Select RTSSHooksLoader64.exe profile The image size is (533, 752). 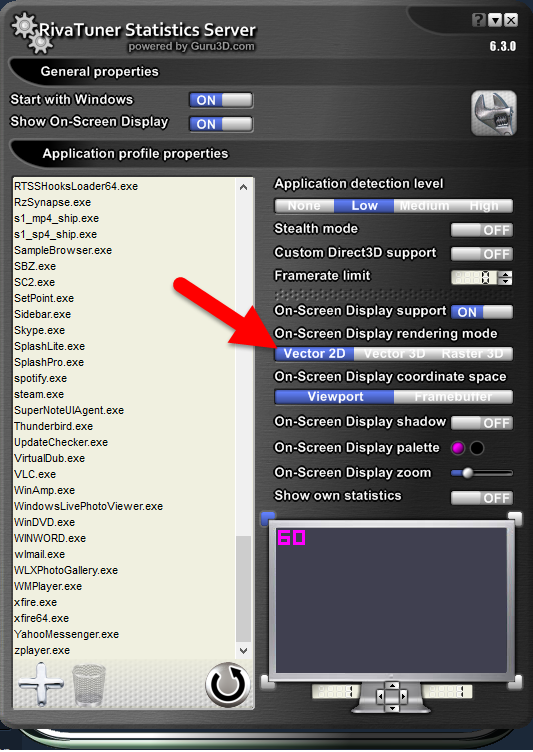click(x=76, y=186)
